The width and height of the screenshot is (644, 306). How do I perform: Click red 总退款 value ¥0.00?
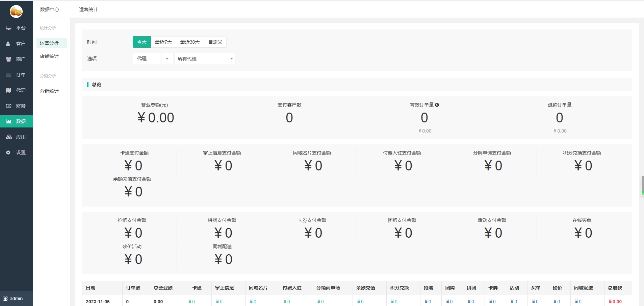click(x=615, y=302)
